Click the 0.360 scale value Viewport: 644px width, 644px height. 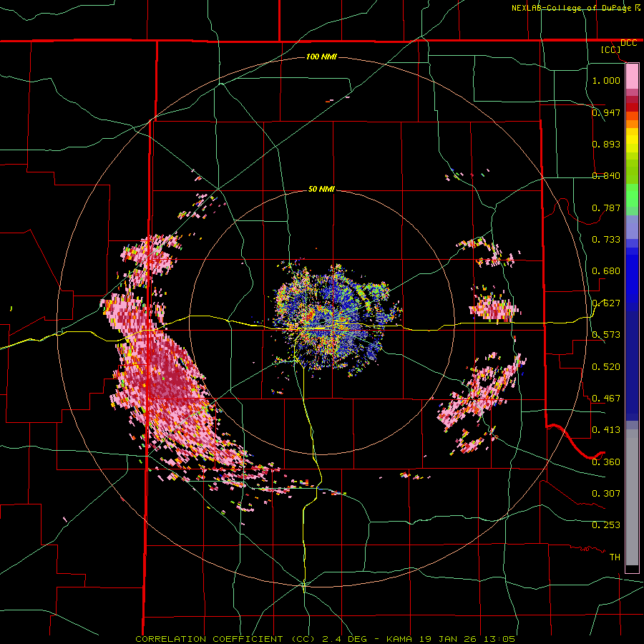(606, 462)
